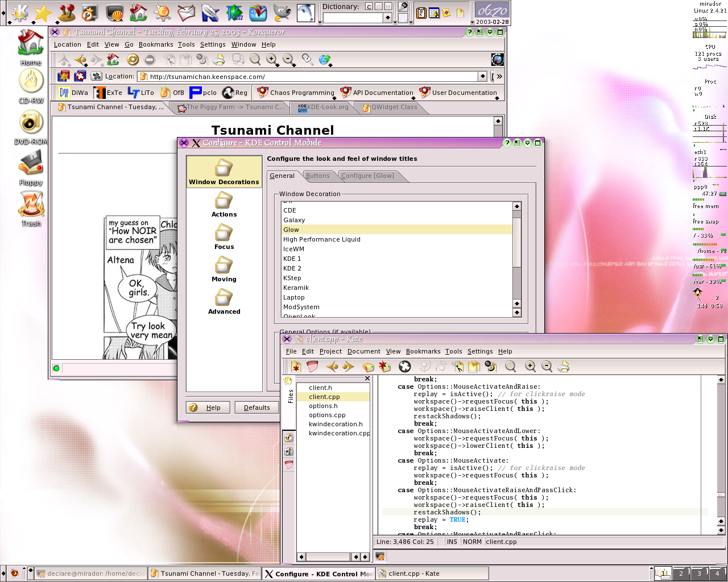Viewport: 728px width, 582px height.
Task: Launch the GIMP Wilber icon in the panel
Action: [282, 13]
